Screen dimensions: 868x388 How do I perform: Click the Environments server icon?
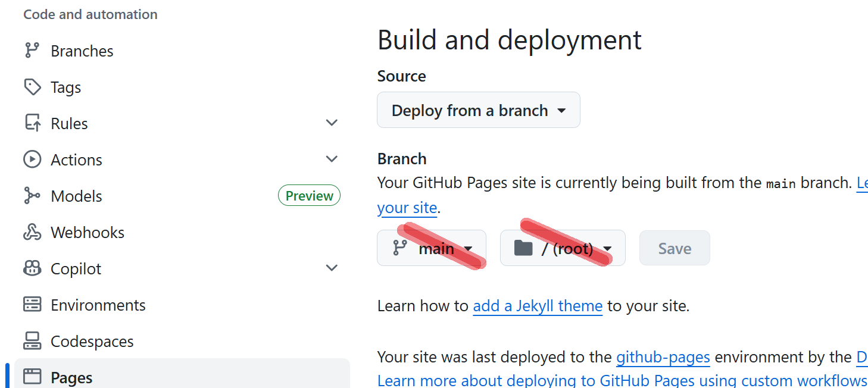point(32,305)
